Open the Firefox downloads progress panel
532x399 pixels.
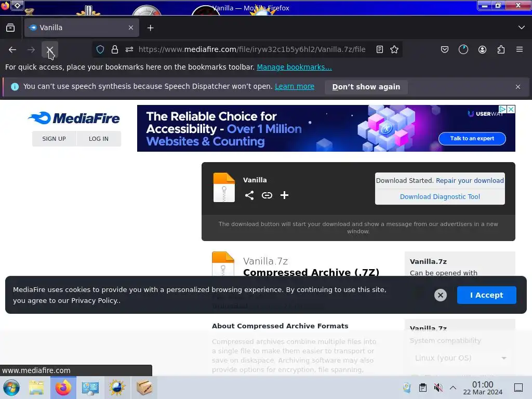click(x=463, y=49)
